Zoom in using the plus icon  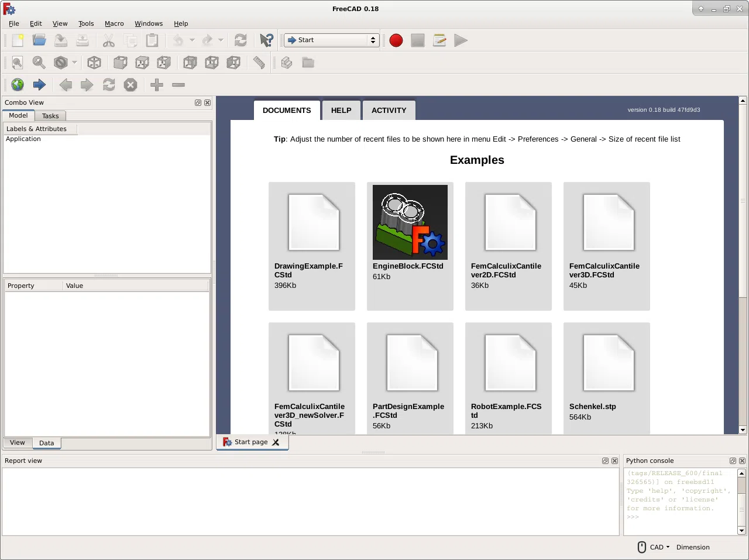pos(156,85)
